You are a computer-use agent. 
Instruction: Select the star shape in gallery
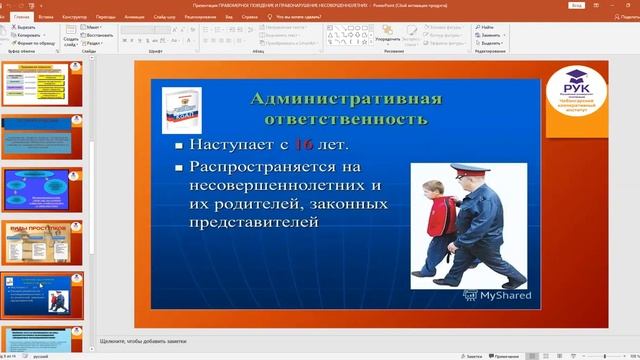point(364,42)
